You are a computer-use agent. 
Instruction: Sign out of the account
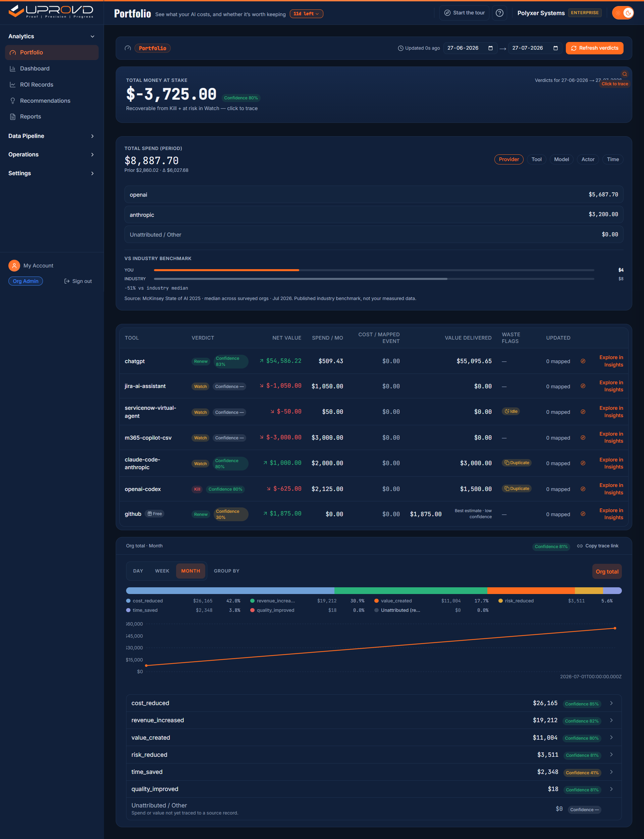[78, 281]
